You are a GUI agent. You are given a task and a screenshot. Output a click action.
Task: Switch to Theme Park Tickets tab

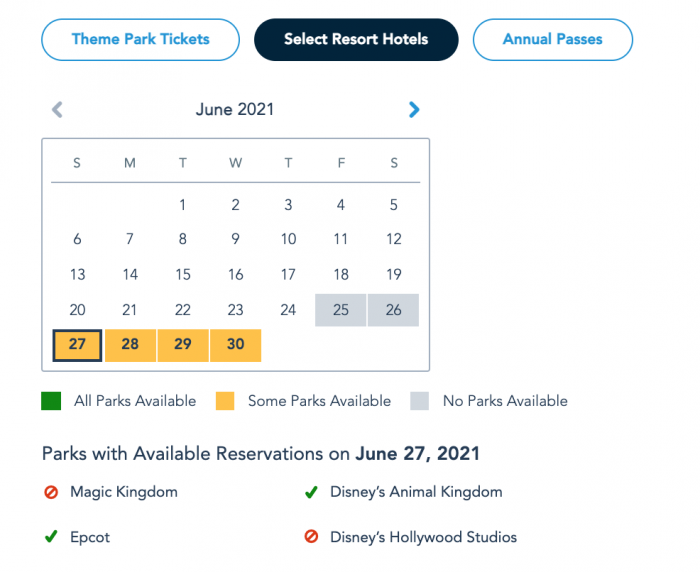tap(141, 40)
